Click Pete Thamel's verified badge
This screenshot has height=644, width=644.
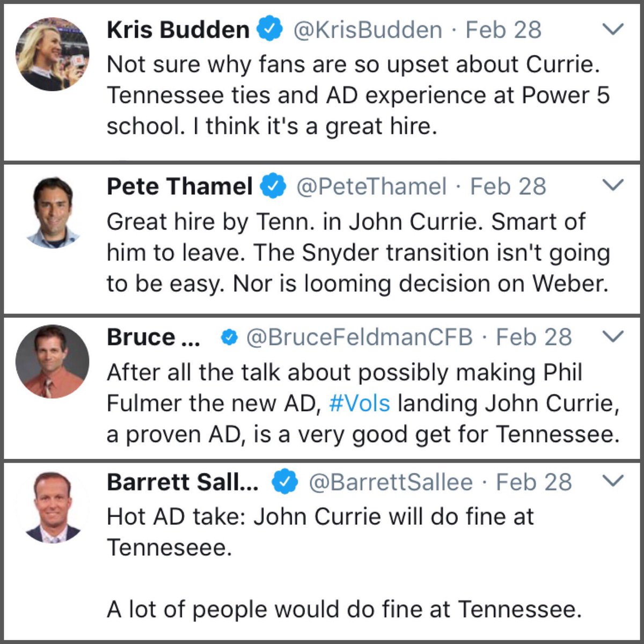[x=274, y=187]
